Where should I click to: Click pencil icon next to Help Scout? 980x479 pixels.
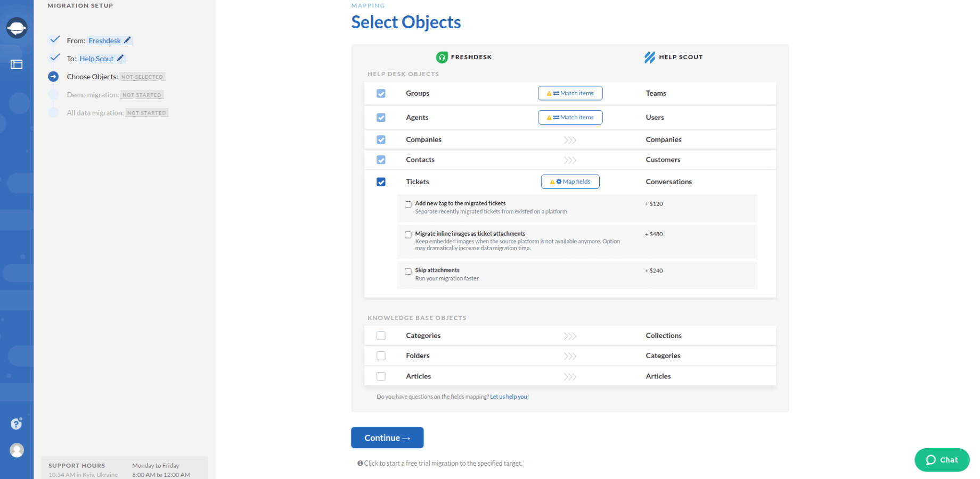120,59
